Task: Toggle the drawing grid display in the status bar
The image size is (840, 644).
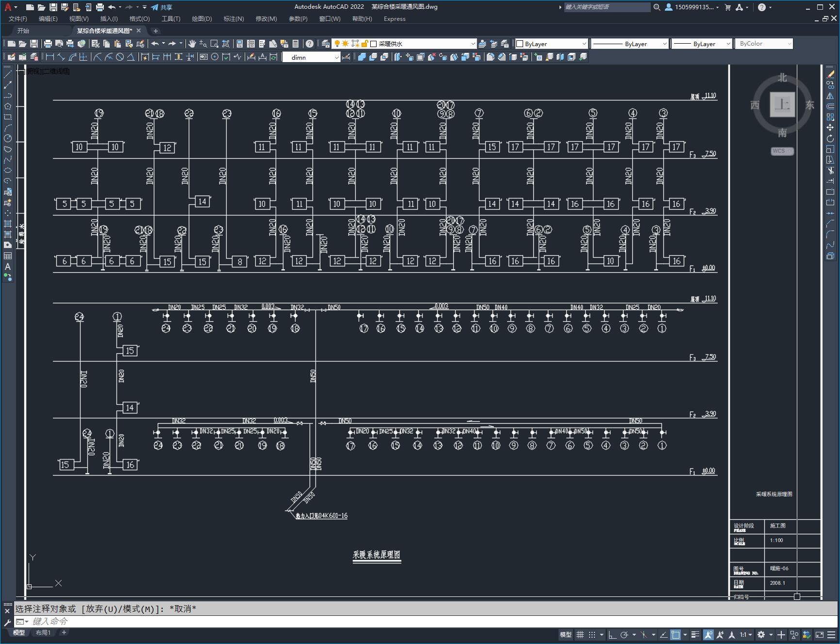Action: pyautogui.click(x=580, y=634)
